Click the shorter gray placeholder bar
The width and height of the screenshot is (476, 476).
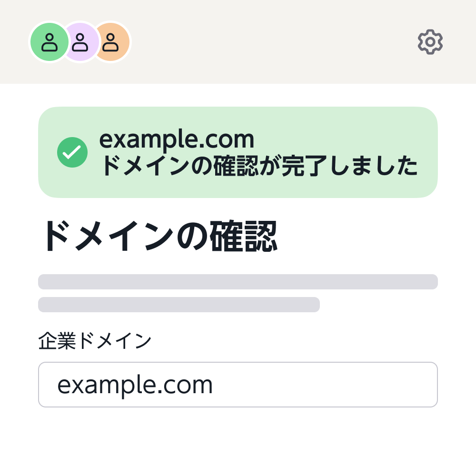pyautogui.click(x=178, y=305)
